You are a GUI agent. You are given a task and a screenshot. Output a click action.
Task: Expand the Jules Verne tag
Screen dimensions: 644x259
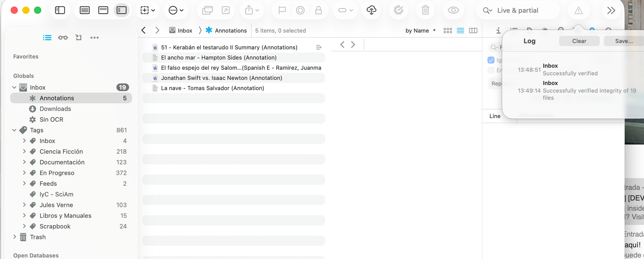24,205
